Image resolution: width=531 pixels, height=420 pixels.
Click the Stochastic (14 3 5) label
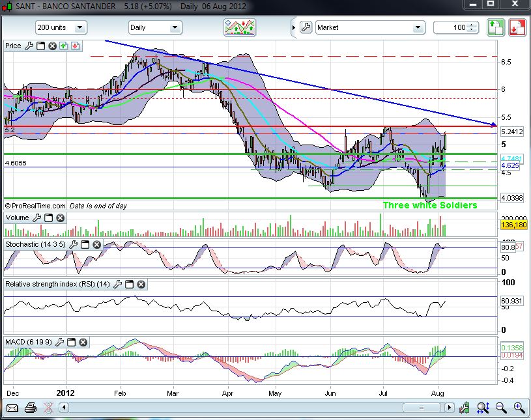pyautogui.click(x=35, y=244)
